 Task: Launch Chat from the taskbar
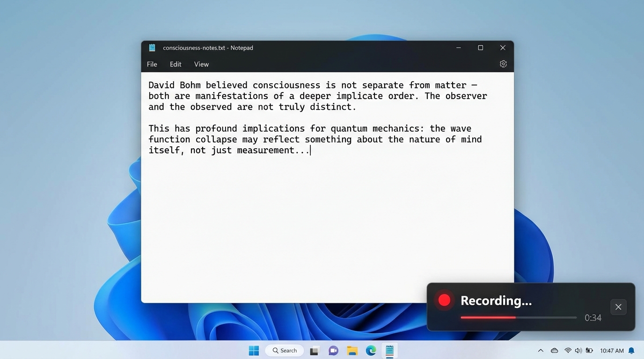click(333, 351)
